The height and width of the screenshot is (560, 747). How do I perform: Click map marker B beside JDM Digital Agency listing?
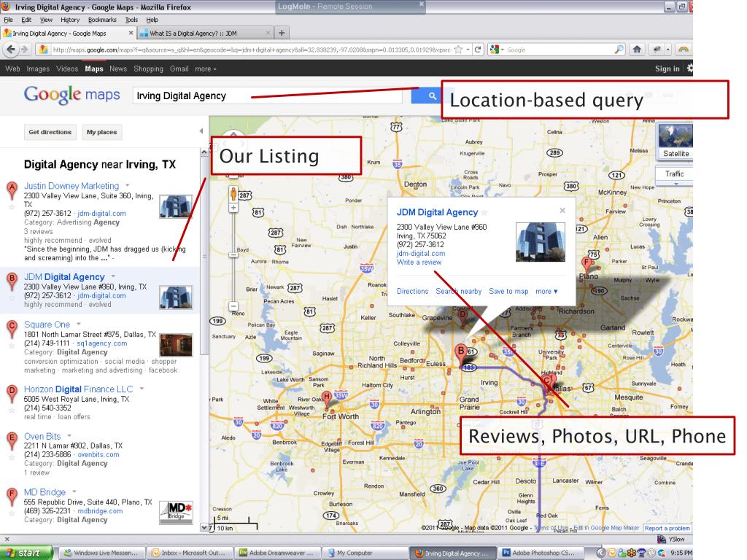[12, 281]
